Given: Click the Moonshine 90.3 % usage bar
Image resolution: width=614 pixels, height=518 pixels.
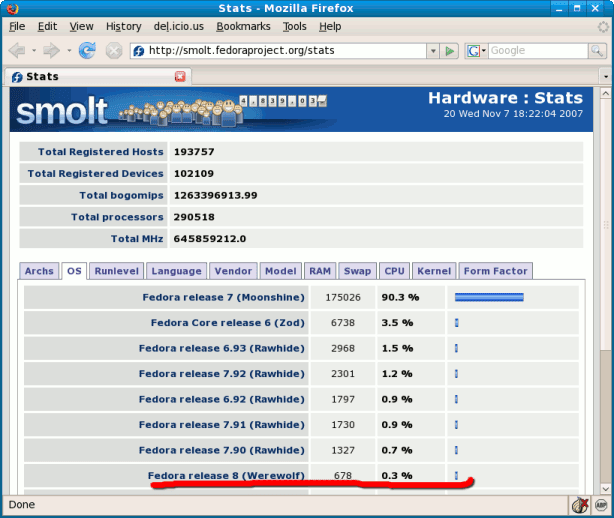Looking at the screenshot, I should click(489, 298).
